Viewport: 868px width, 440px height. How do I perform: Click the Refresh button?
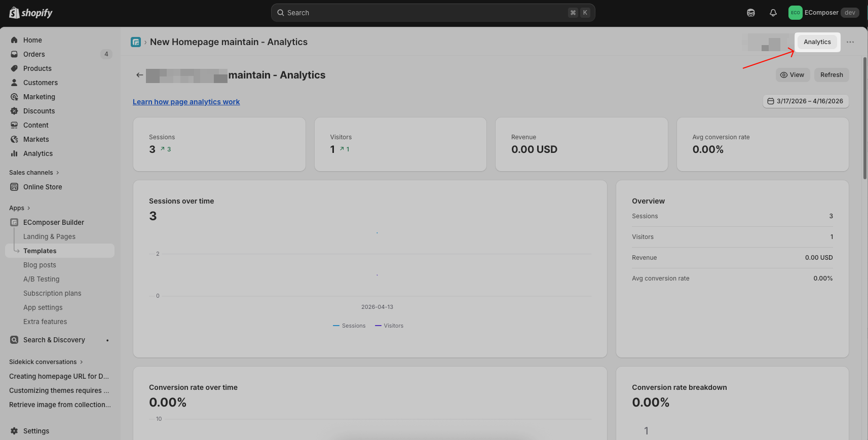[831, 75]
